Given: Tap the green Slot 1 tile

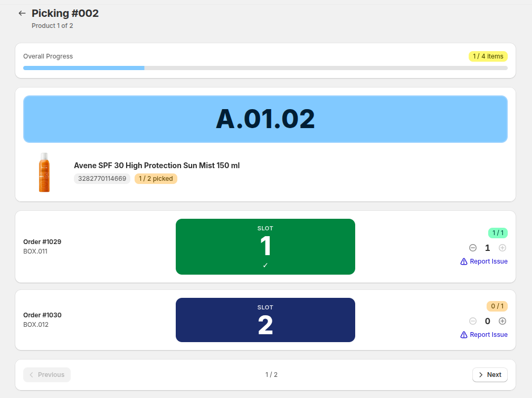Looking at the screenshot, I should click(265, 247).
